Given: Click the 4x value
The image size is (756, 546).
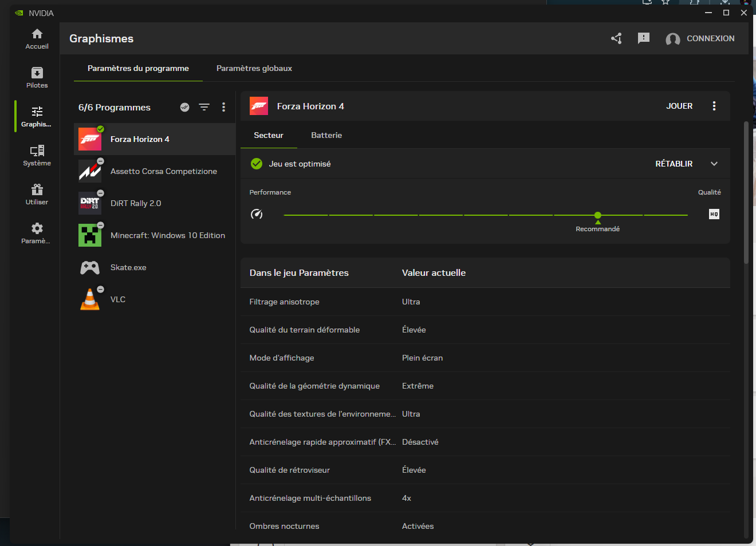Looking at the screenshot, I should (407, 498).
